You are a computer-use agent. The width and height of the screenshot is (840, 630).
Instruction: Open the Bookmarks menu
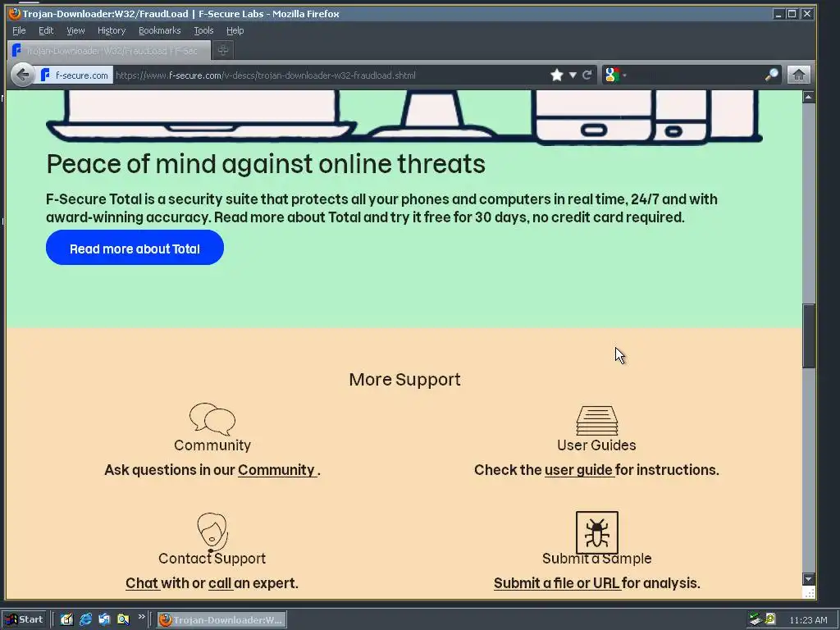(160, 30)
